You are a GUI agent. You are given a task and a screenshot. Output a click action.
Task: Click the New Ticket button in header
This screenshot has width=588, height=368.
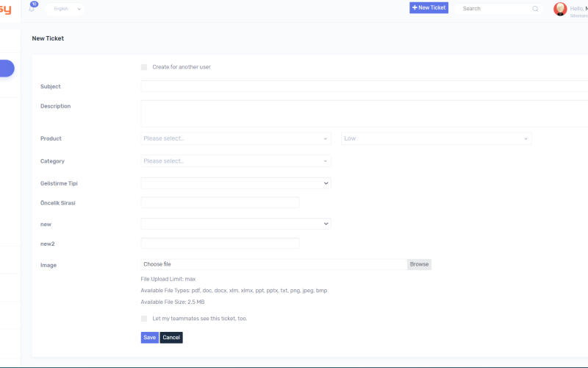click(429, 7)
